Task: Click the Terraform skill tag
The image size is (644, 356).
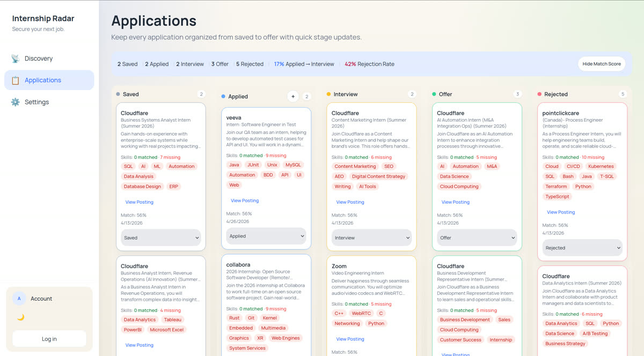Action: pyautogui.click(x=556, y=187)
